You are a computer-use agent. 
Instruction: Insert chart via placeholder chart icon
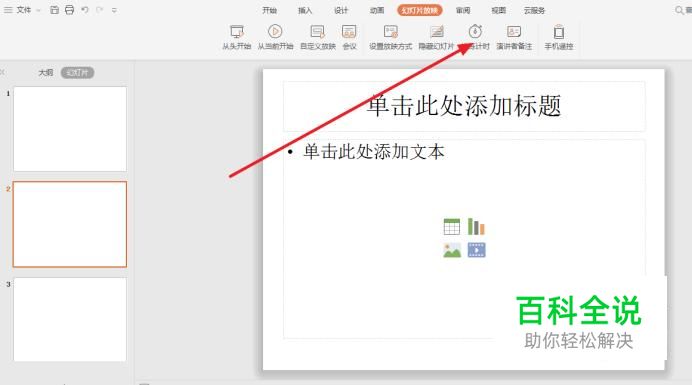476,226
